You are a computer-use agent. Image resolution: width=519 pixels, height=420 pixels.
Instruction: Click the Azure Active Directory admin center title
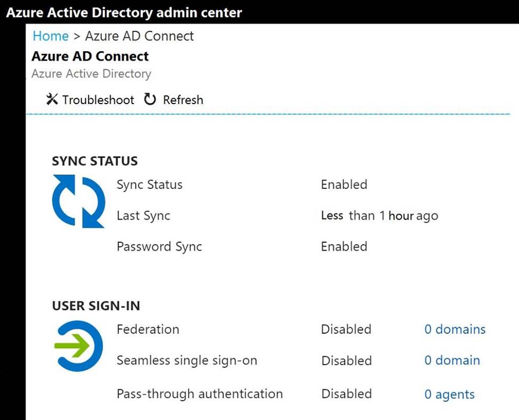(124, 12)
